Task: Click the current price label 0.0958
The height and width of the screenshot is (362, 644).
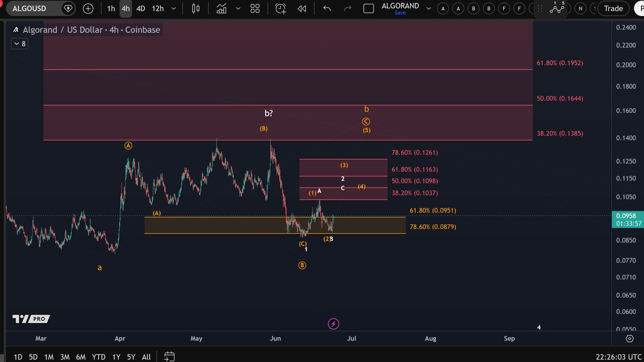Action: 626,215
